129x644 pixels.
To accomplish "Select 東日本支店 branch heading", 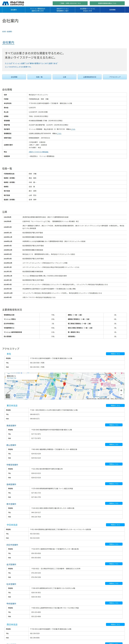I will click(12, 406).
